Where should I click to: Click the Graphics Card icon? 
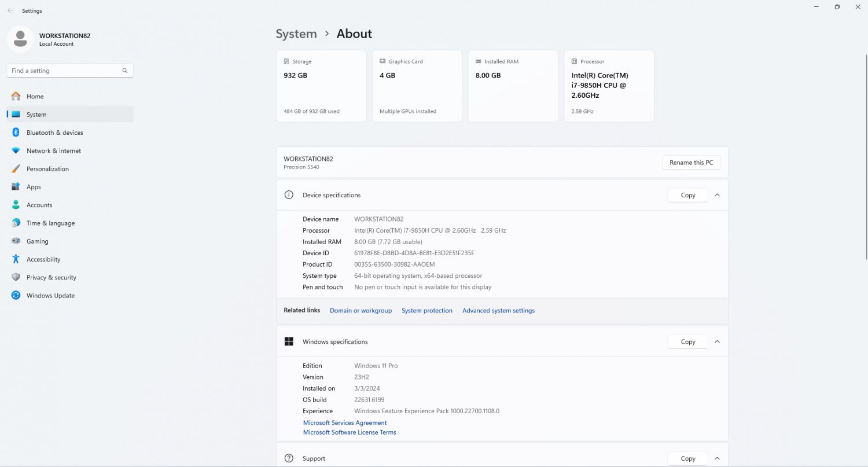tap(382, 61)
